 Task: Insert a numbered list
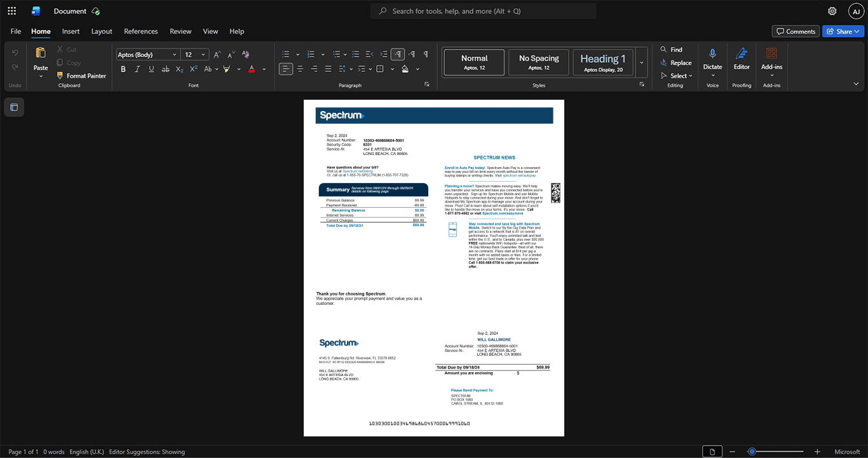click(x=311, y=55)
